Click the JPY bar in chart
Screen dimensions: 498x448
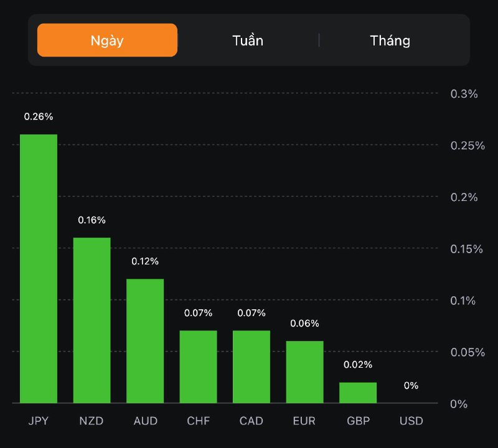[x=39, y=269]
